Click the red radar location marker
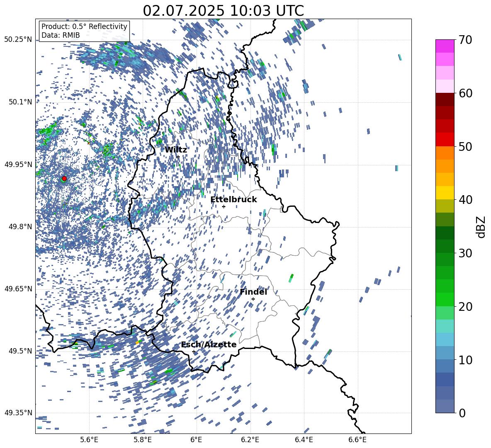The image size is (491, 448). [x=64, y=179]
